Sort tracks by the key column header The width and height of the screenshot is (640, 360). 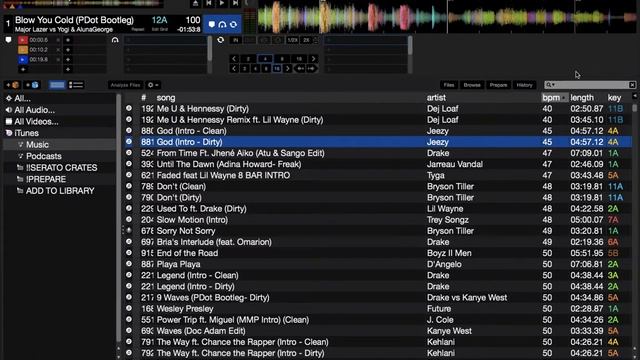click(x=614, y=98)
